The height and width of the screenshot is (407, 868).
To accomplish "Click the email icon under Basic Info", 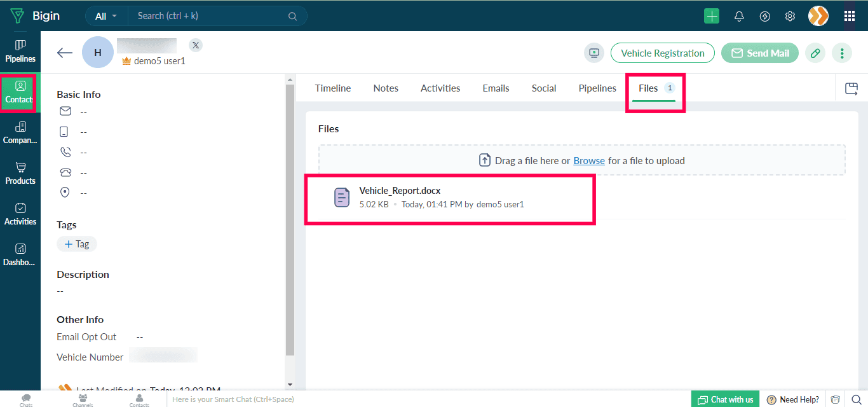I will (x=65, y=111).
